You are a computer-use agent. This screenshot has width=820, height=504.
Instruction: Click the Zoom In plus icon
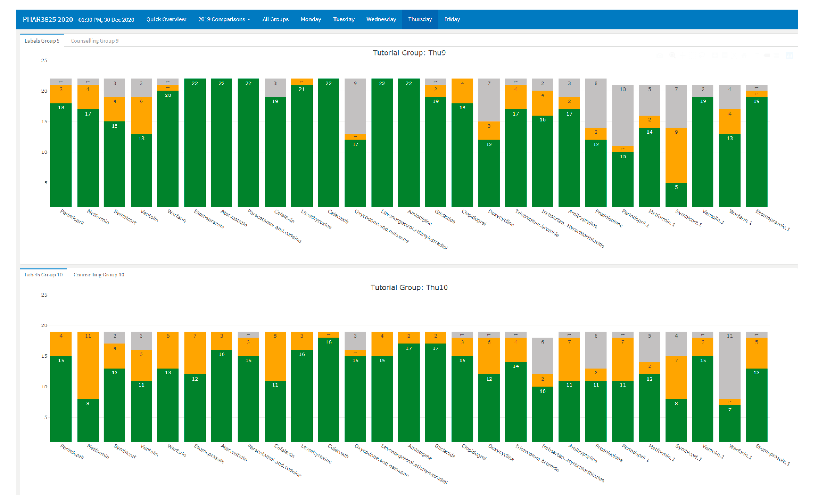(715, 55)
